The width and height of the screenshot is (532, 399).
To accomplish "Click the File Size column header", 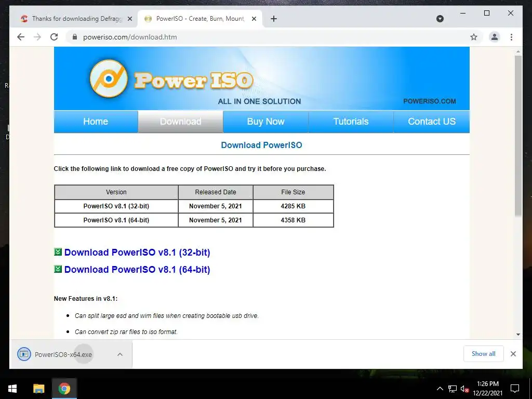I will (293, 192).
